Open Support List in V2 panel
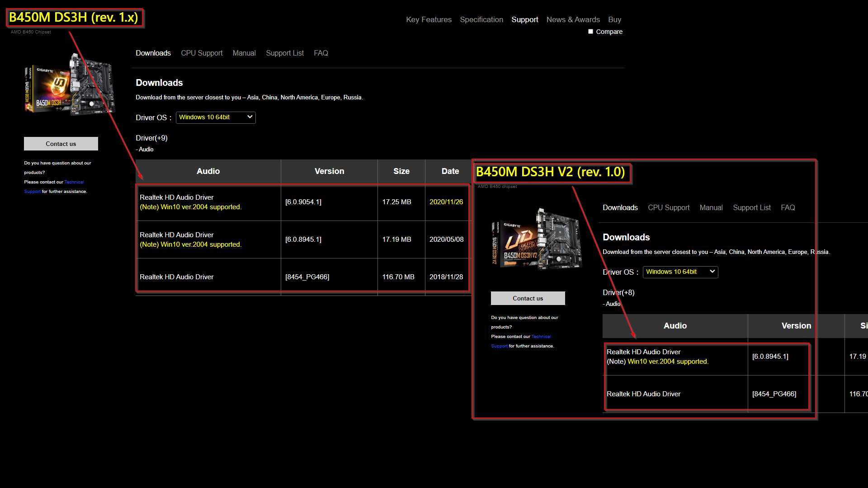868x488 pixels. point(751,208)
